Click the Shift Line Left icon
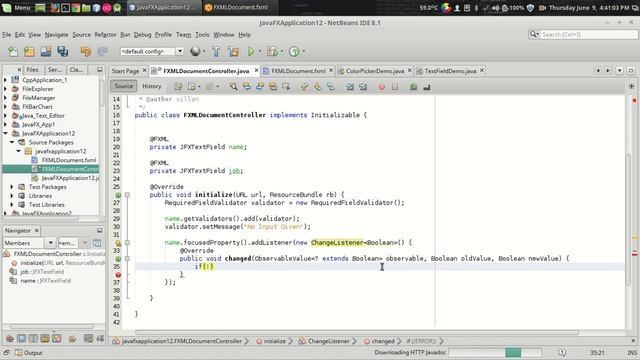The image size is (640, 360). pos(350,87)
